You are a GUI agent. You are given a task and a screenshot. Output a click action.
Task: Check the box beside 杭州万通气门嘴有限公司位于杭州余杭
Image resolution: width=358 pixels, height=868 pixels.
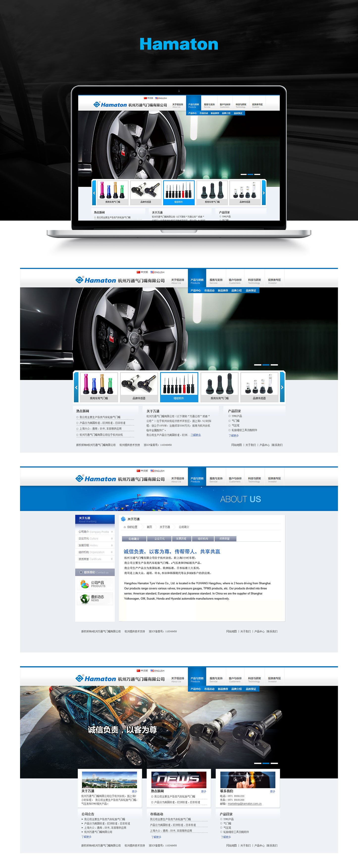[77, 435]
